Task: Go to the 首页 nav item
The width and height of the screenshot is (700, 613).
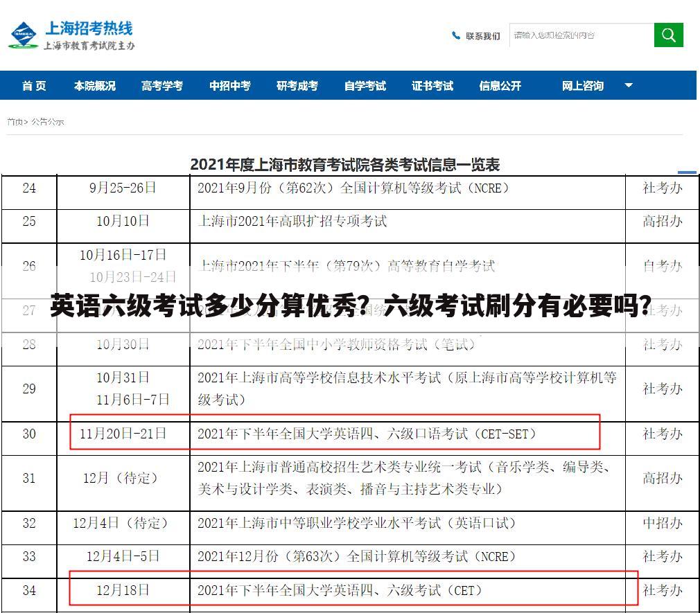Action: pyautogui.click(x=35, y=85)
